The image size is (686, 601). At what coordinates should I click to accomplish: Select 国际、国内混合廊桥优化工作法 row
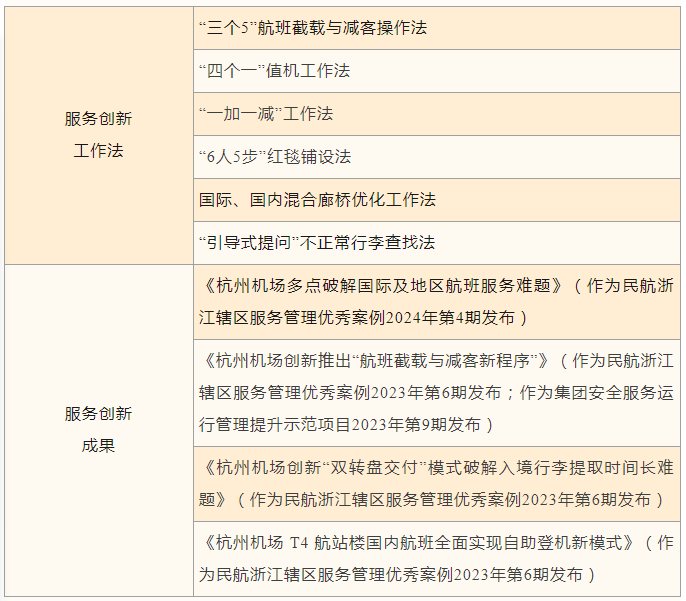click(437, 200)
